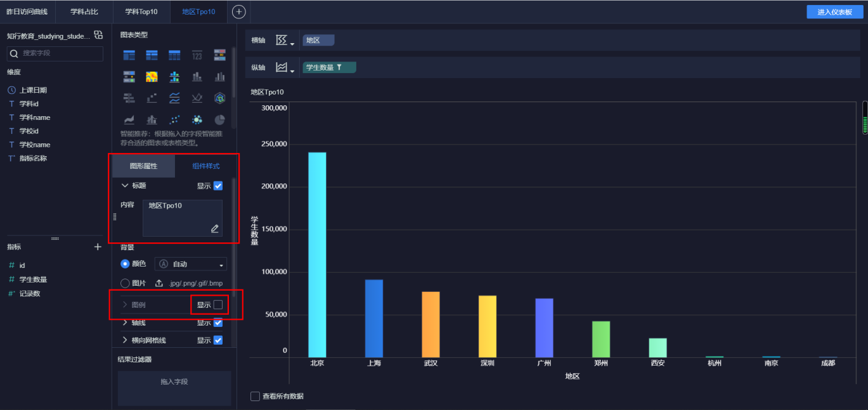The image size is (868, 410).
Task: Click the switch dataset icon beside dataset name
Action: pyautogui.click(x=98, y=35)
